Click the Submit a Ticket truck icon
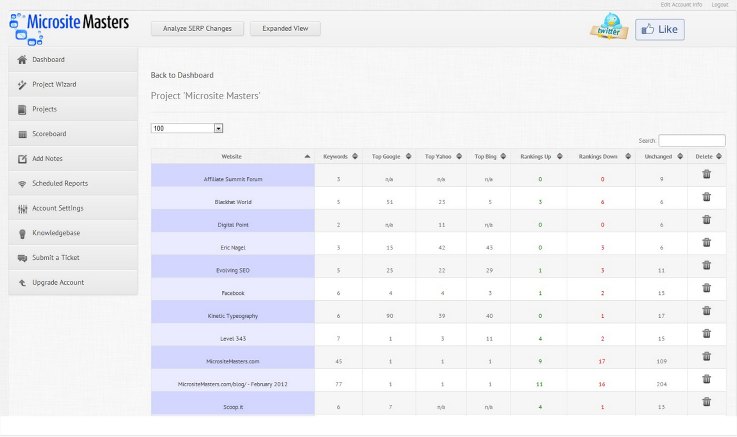Image resolution: width=737 pixels, height=437 pixels. click(22, 258)
